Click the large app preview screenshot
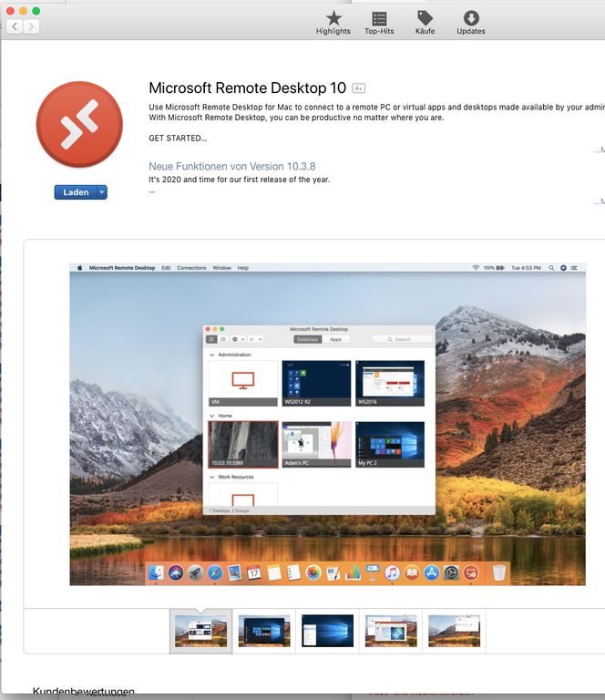Screen dimensions: 605x700 tap(327, 425)
